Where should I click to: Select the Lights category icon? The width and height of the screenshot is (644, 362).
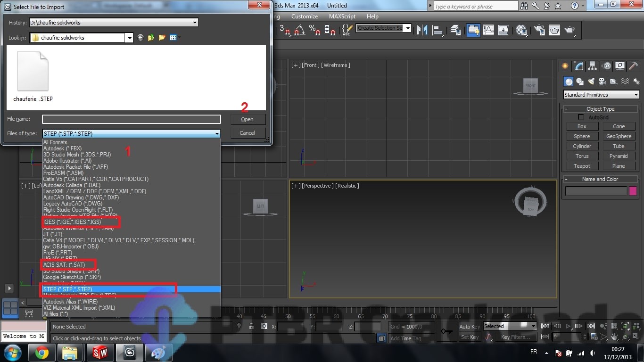[x=591, y=82]
